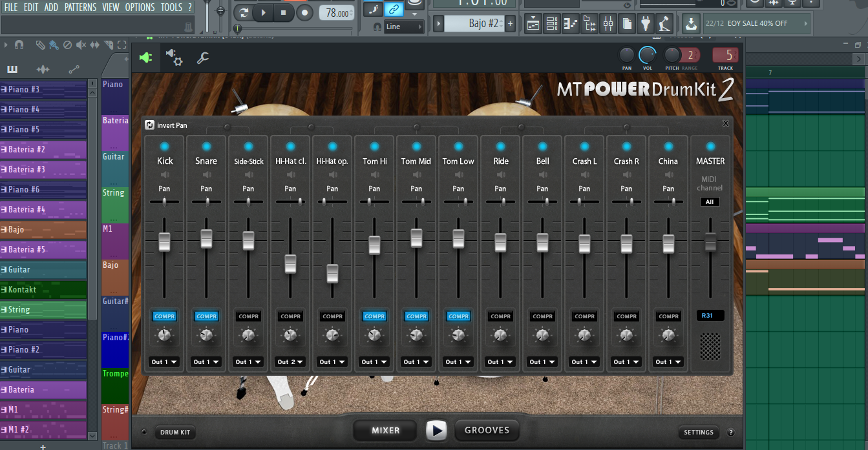This screenshot has height=450, width=868.
Task: Click the tempo tapper icon in the toolbar
Action: (664, 25)
